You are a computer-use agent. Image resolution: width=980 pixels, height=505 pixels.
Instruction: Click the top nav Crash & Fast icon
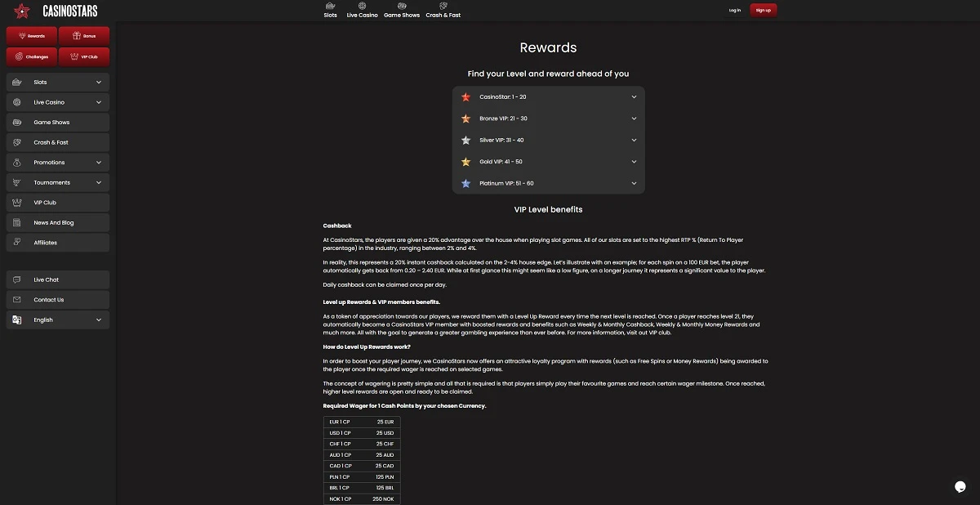click(x=443, y=6)
